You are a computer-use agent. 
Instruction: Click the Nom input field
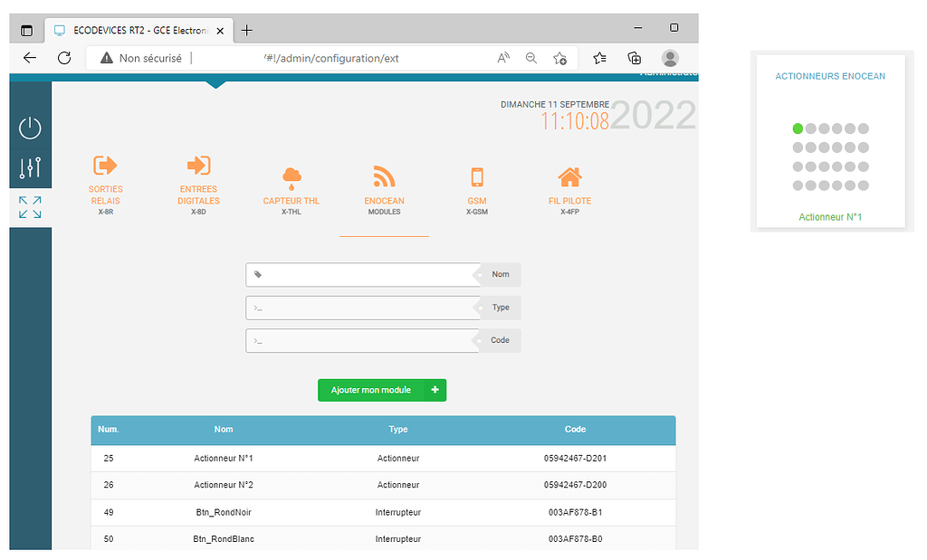[362, 275]
